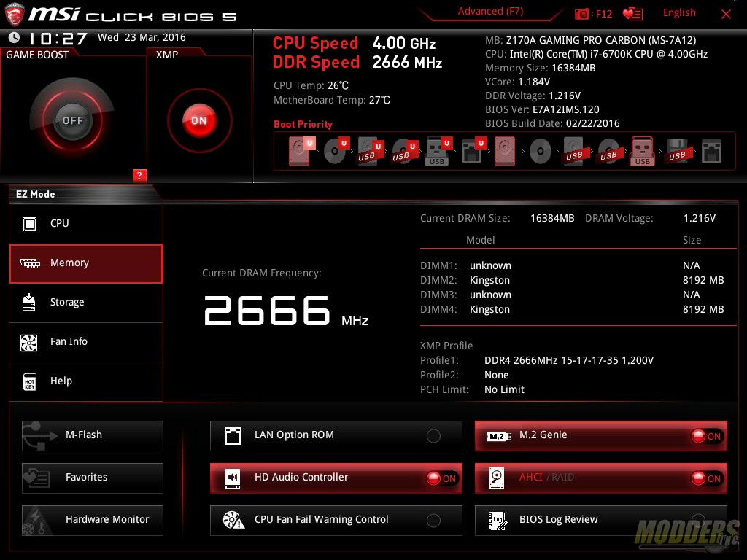Image resolution: width=747 pixels, height=560 pixels.
Task: Change the language from English
Action: [679, 13]
